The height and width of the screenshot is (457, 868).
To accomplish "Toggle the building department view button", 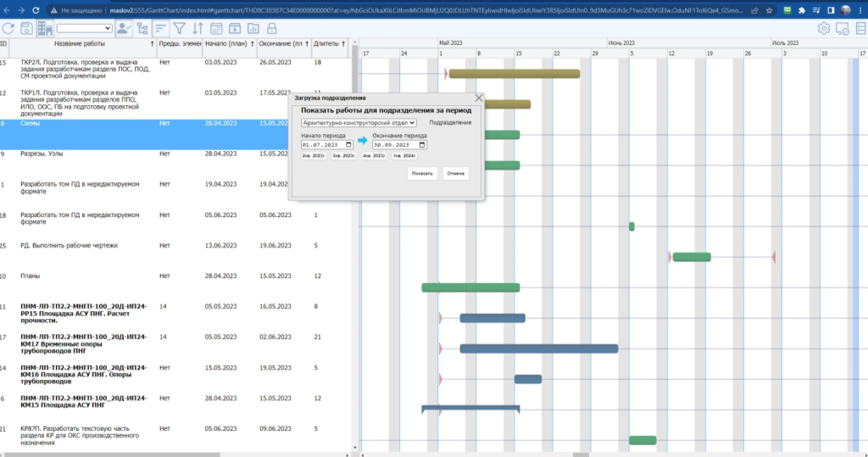I will point(44,29).
